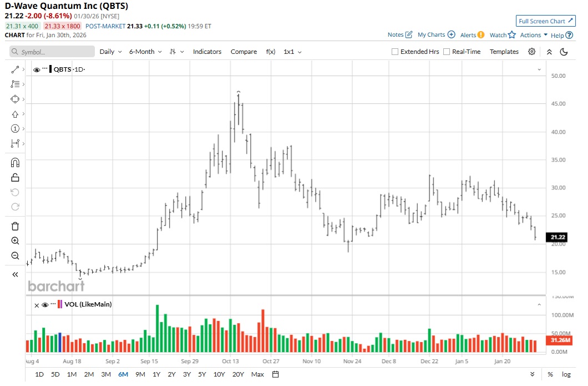Viewport: 588px width, 386px height.
Task: Open the numbered label tool
Action: pyautogui.click(x=15, y=129)
